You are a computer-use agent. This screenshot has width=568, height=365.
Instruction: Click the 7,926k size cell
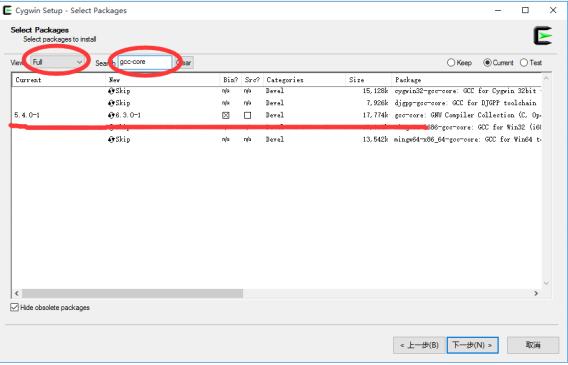pyautogui.click(x=377, y=103)
